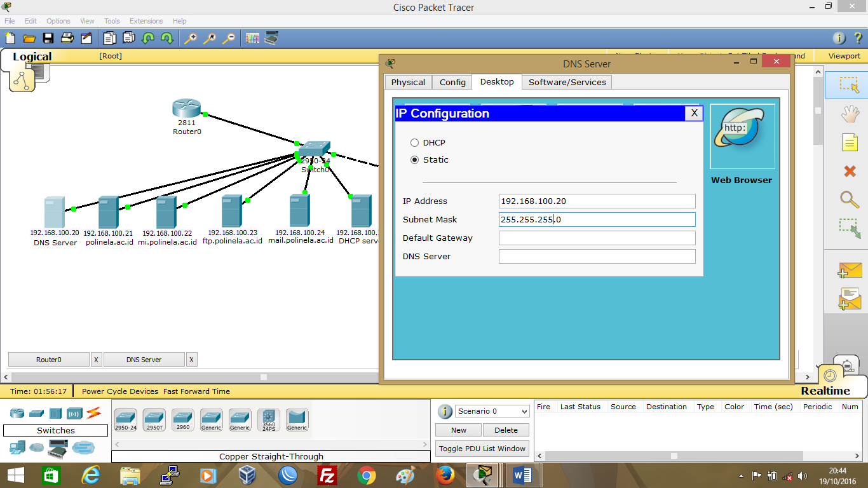
Task: Choose the Select tool in right toolbar
Action: (850, 85)
